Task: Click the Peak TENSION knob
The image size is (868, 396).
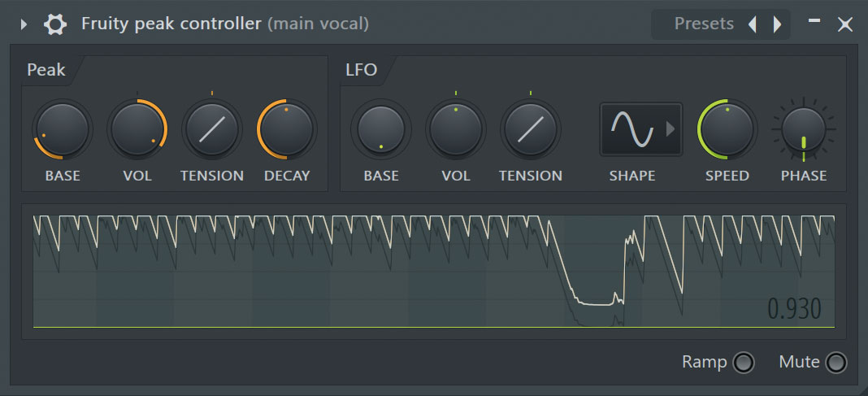Action: (x=212, y=129)
